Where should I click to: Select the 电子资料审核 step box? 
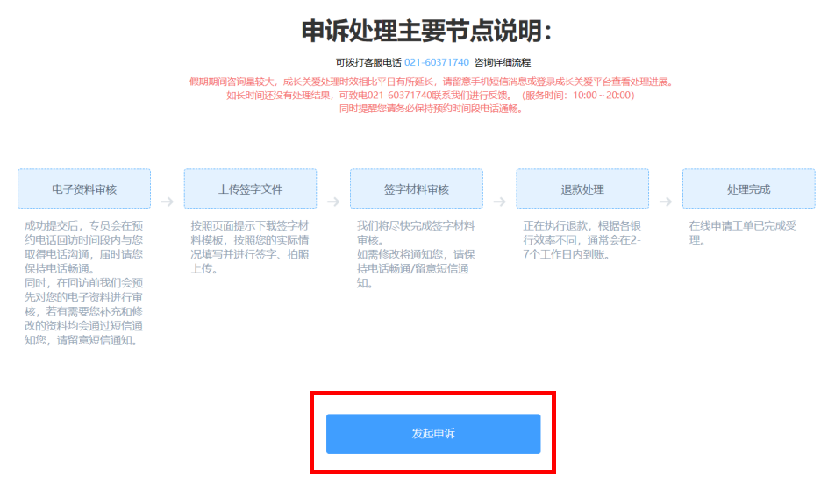[x=84, y=189]
